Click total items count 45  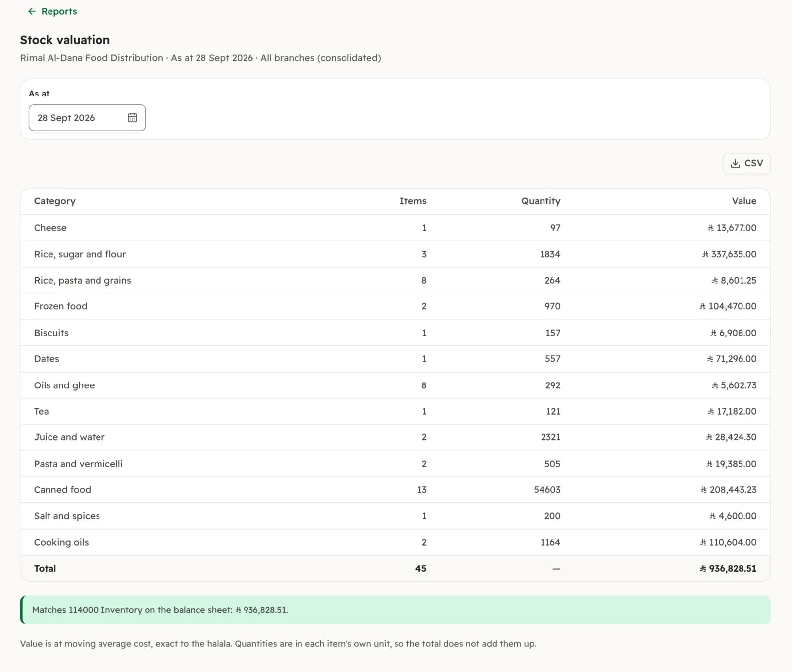point(421,568)
